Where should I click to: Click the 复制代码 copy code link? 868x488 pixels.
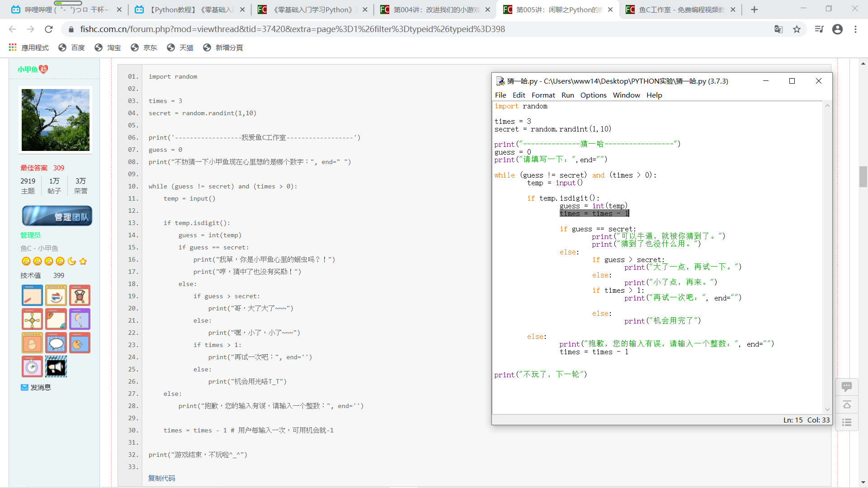161,478
